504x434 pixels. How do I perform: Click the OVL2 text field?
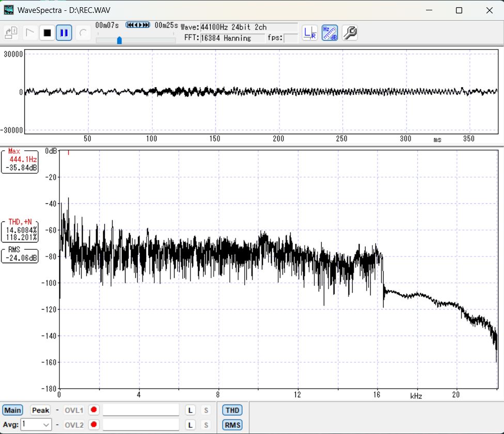pos(141,425)
